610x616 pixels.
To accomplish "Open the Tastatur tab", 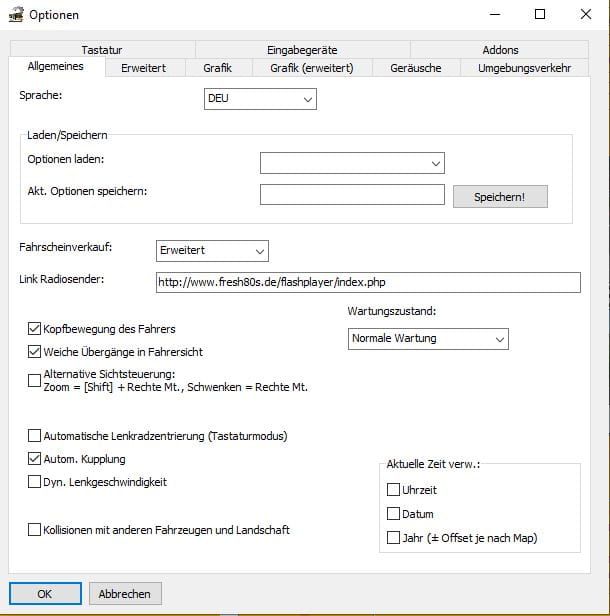I will coord(103,50).
